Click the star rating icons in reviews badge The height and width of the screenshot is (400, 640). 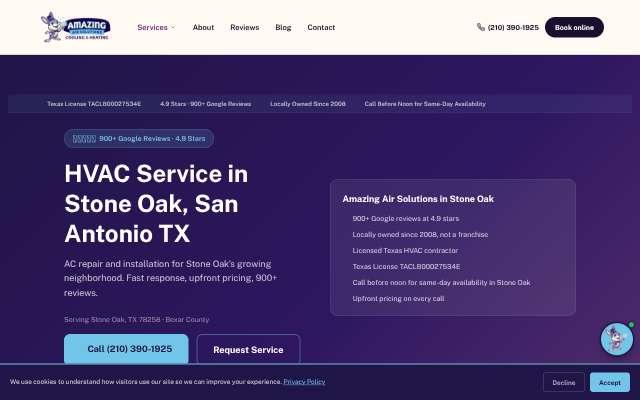[84, 139]
